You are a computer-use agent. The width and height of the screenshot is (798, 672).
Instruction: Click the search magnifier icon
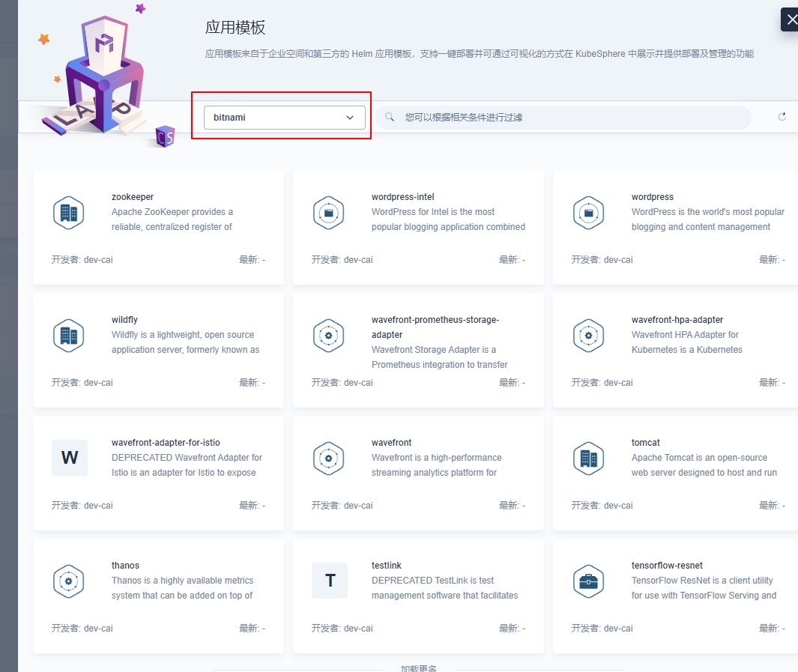390,117
